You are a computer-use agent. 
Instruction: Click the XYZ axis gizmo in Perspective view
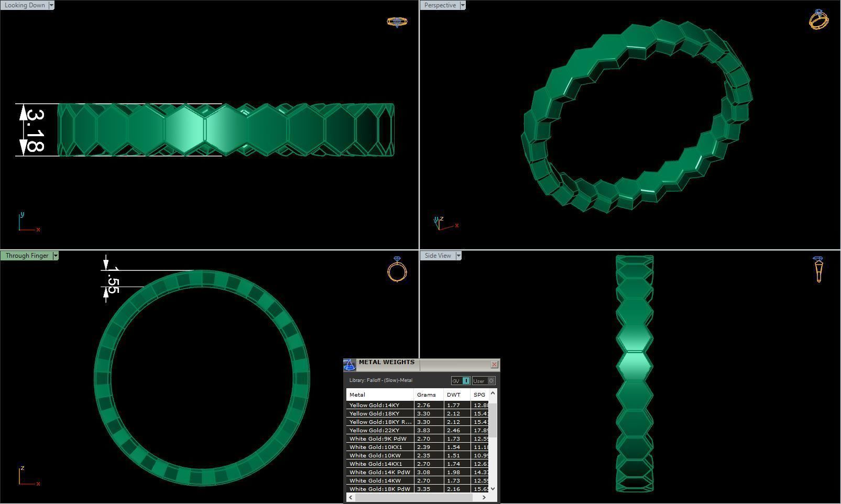pos(446,223)
